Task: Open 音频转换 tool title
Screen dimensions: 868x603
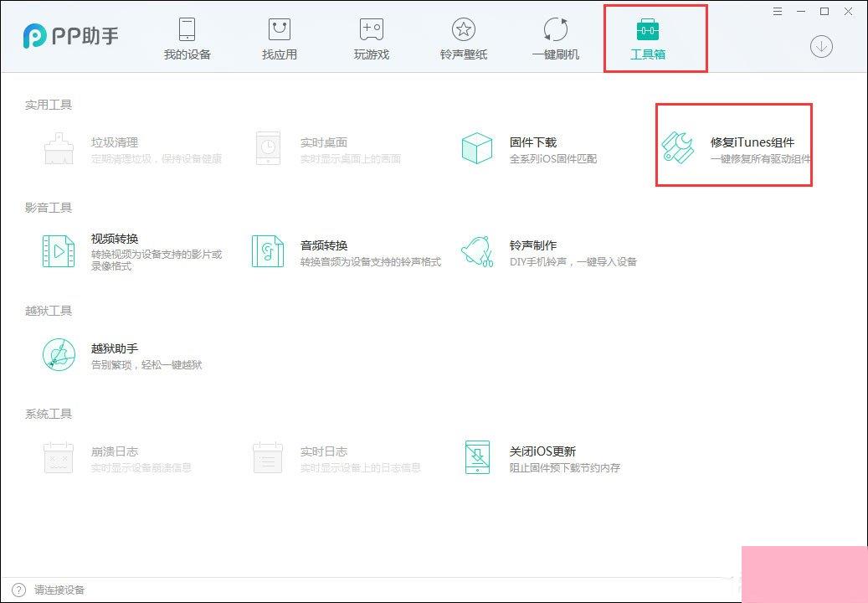Action: pyautogui.click(x=324, y=245)
